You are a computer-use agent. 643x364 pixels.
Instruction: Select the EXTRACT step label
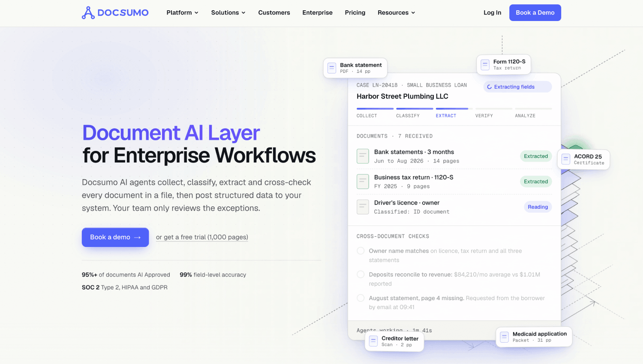click(446, 116)
